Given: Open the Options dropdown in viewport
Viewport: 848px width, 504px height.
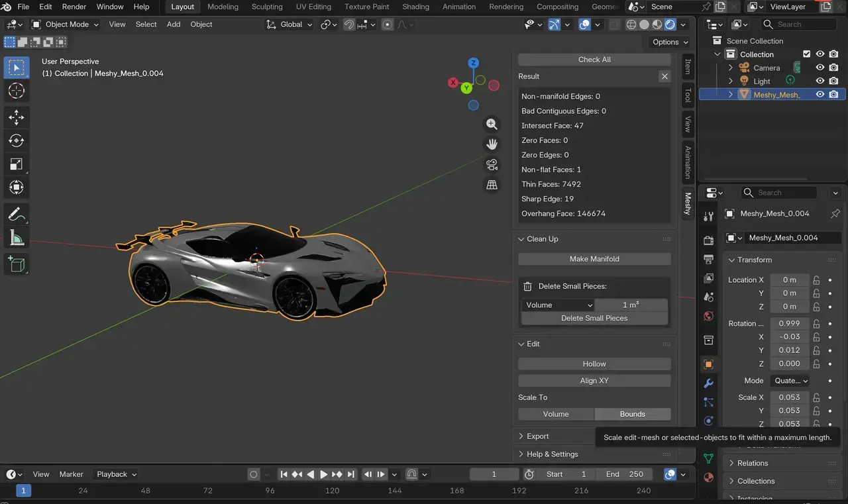Looking at the screenshot, I should coord(670,42).
